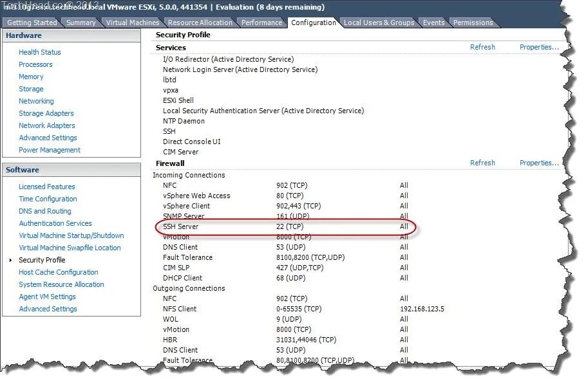Screen dimensions: 588x386
Task: Open Licensed Features link
Action: click(x=47, y=187)
